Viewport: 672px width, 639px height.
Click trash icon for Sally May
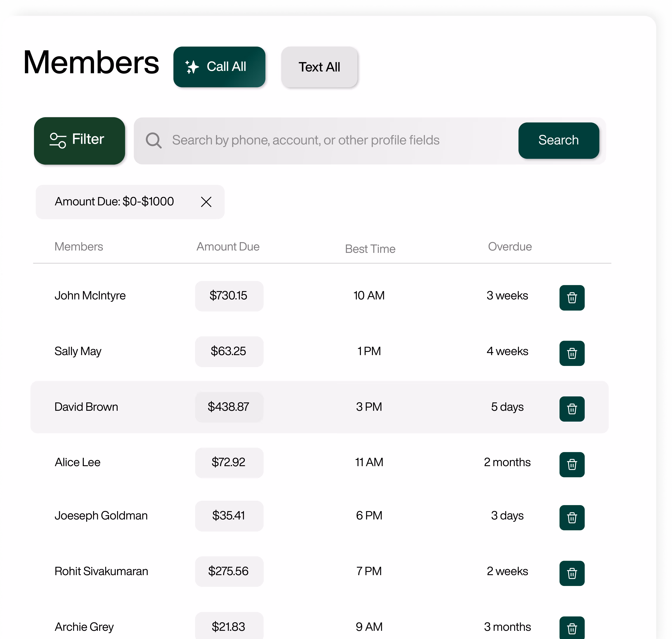click(x=572, y=353)
